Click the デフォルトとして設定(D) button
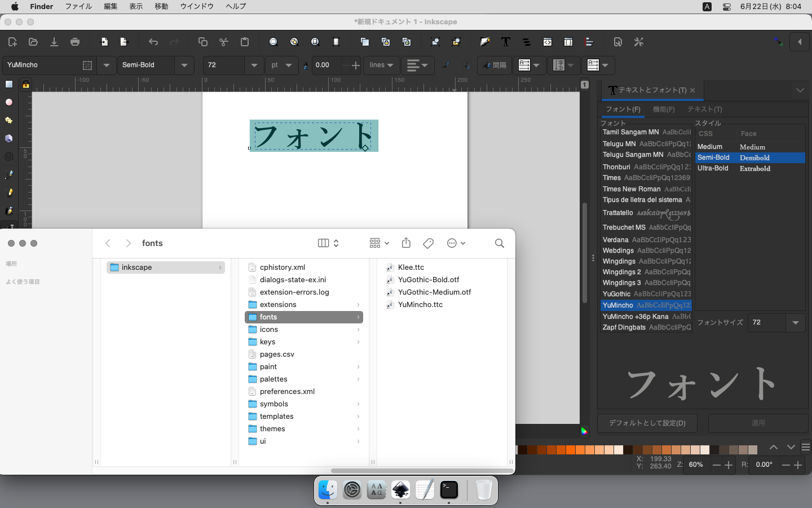The width and height of the screenshot is (812, 508). 647,423
